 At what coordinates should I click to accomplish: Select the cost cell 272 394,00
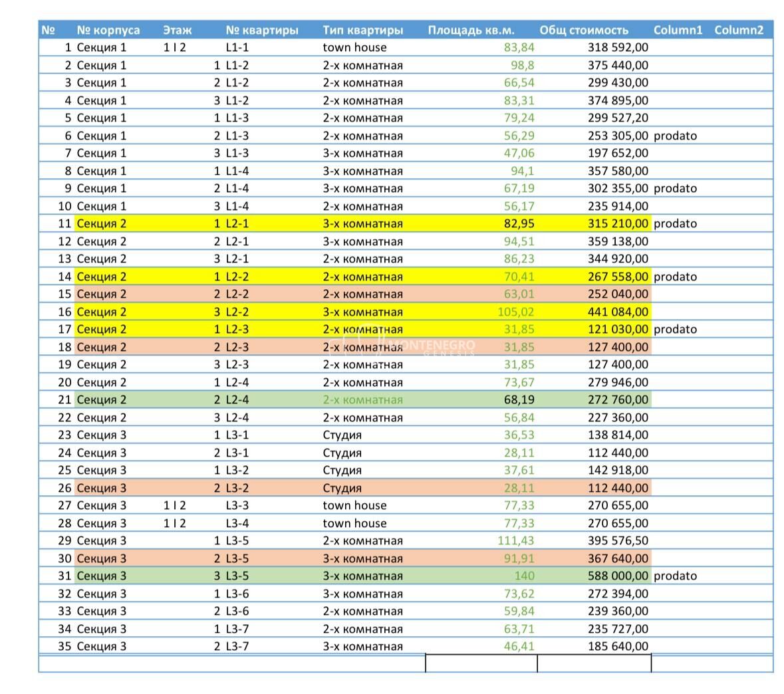pyautogui.click(x=618, y=594)
